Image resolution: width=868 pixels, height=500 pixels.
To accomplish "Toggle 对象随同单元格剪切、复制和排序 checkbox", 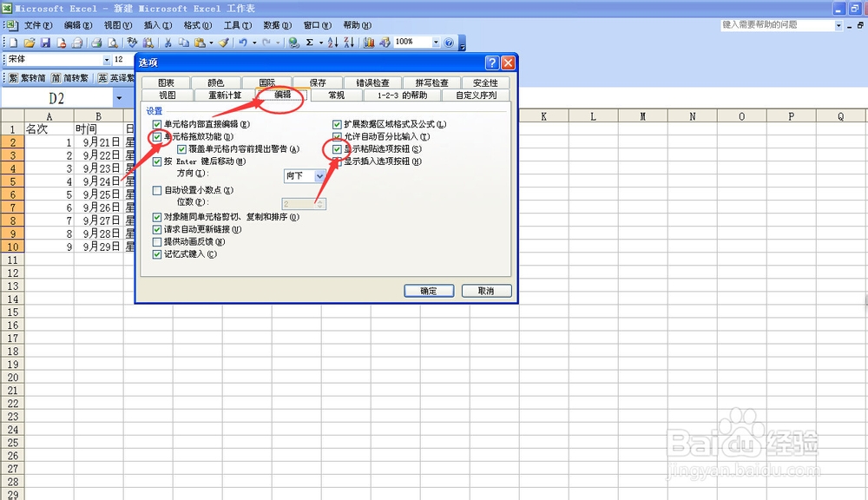I will coord(157,217).
